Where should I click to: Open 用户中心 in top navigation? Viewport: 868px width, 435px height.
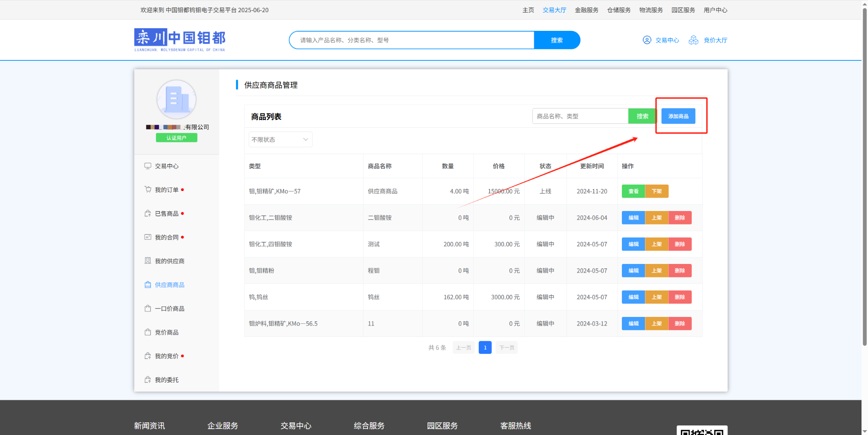point(715,10)
